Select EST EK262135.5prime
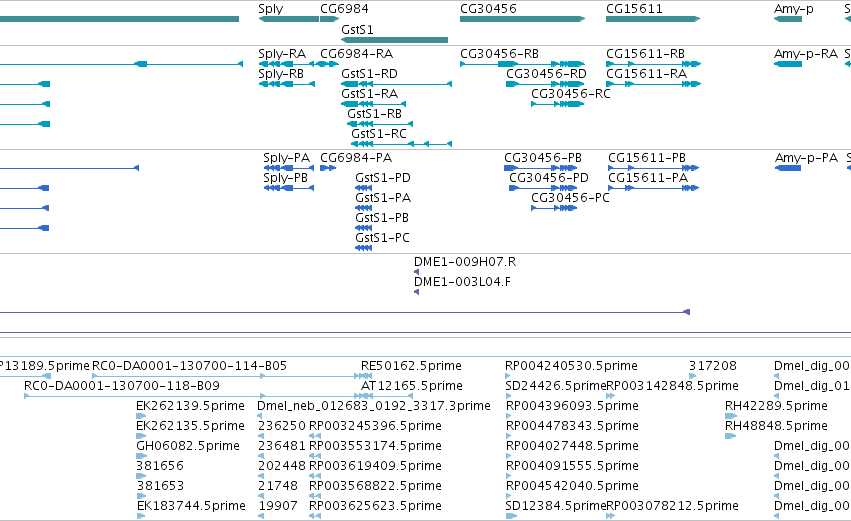 (190, 427)
